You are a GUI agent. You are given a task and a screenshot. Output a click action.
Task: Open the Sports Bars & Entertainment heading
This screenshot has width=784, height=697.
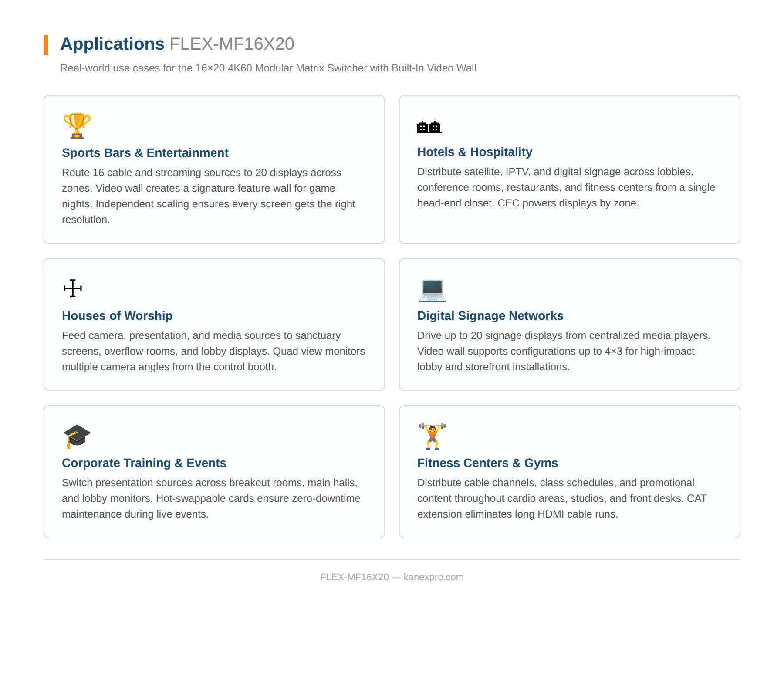pos(145,153)
